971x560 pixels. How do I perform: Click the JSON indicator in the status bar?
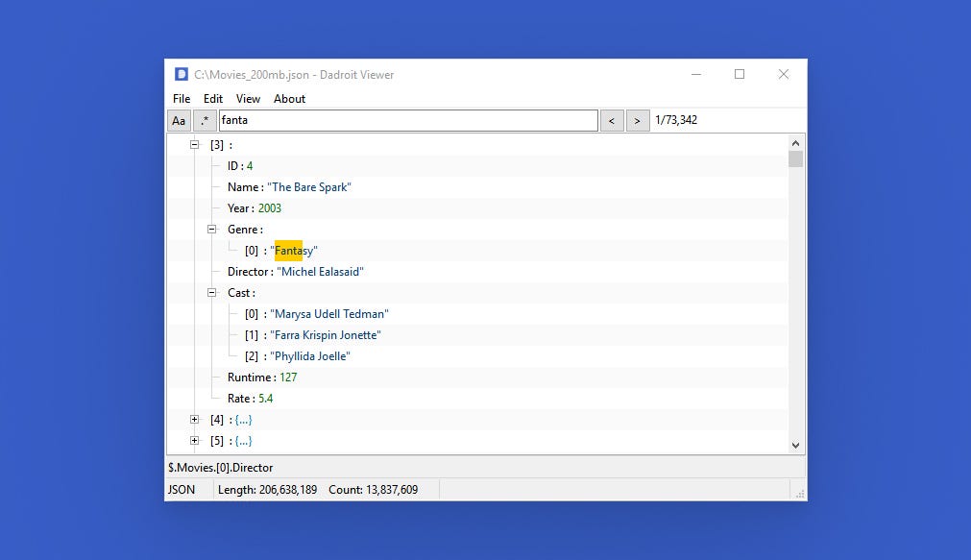[x=178, y=489]
